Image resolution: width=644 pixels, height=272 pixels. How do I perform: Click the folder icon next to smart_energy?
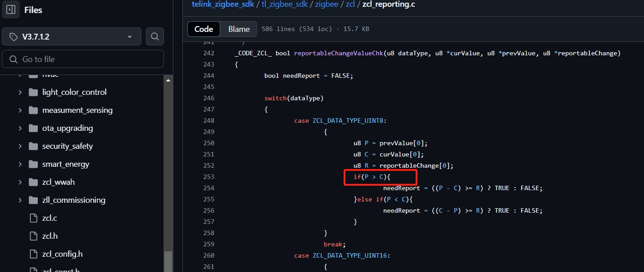point(33,164)
